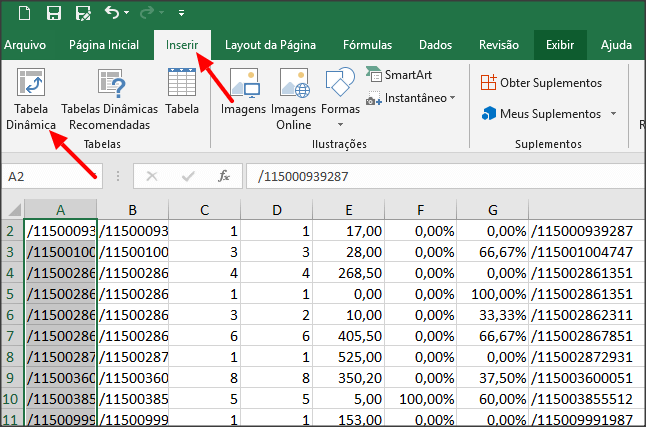Click the Enter checkmark formula bar icon

pos(188,176)
